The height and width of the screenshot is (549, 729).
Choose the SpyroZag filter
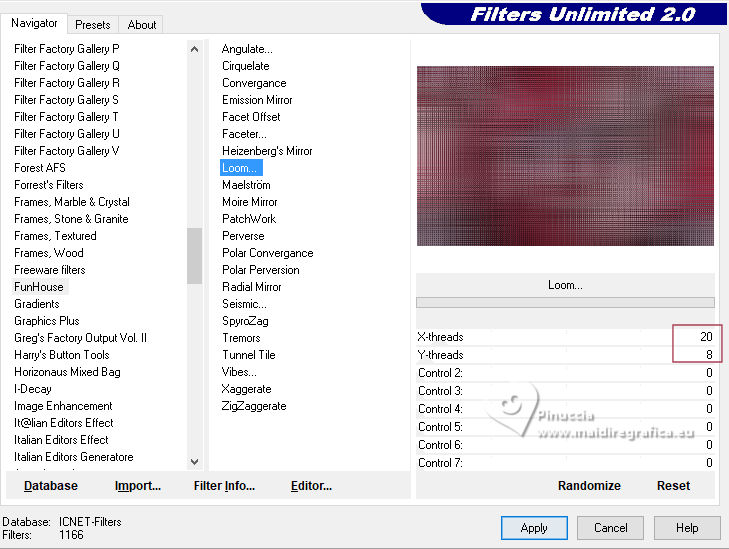(245, 321)
